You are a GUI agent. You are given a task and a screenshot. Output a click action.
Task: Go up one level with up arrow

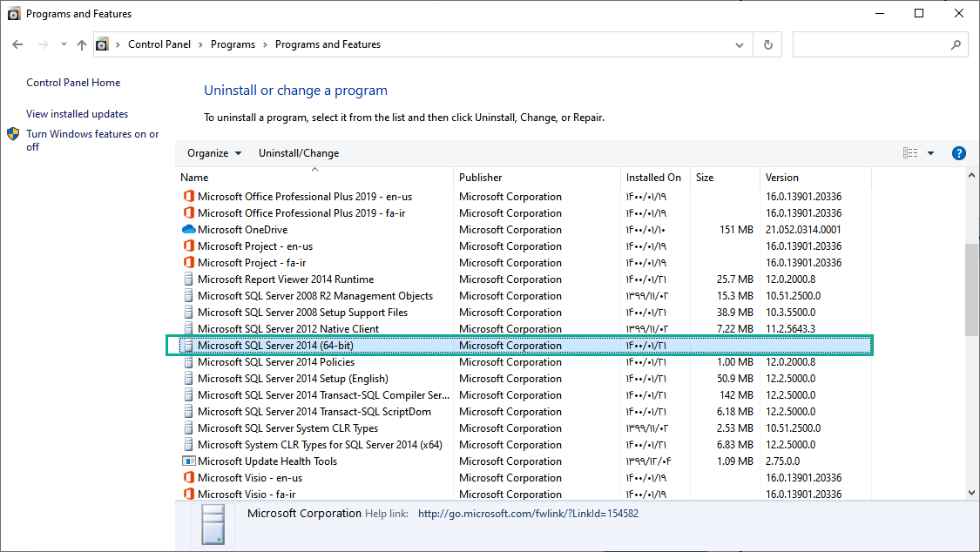(x=82, y=44)
